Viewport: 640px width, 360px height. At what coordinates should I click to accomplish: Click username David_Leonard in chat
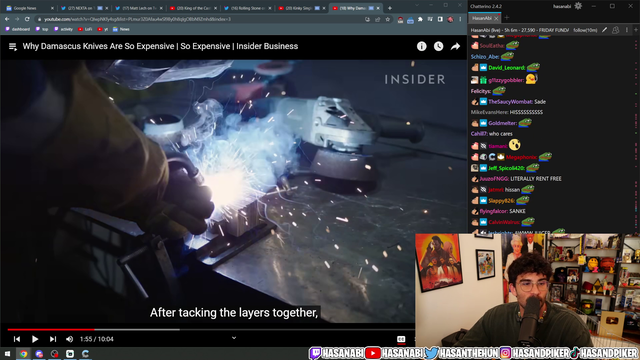click(507, 68)
